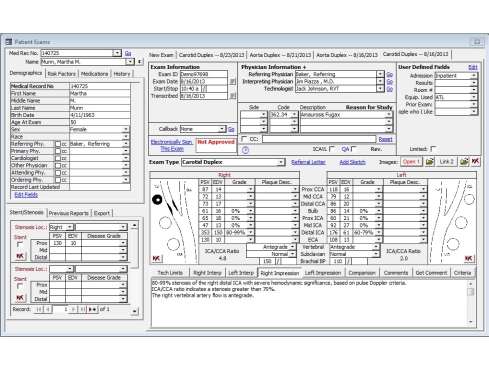Check the Limited checkbox
The width and height of the screenshot is (489, 371).
[433, 149]
